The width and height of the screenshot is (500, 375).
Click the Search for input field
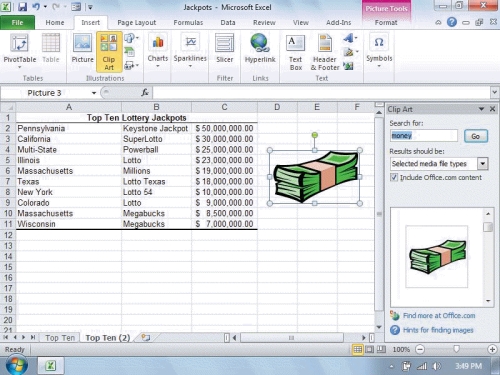tap(424, 136)
